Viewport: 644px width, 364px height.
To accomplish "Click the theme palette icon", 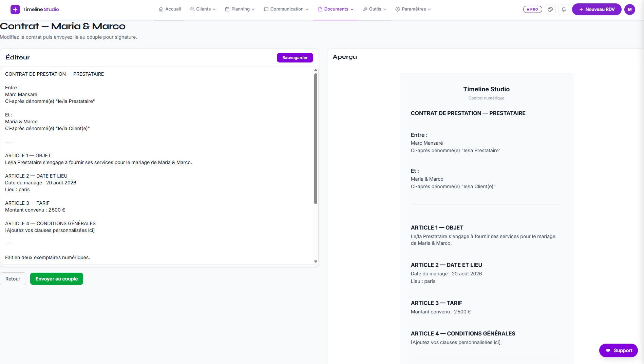I will pos(550,10).
